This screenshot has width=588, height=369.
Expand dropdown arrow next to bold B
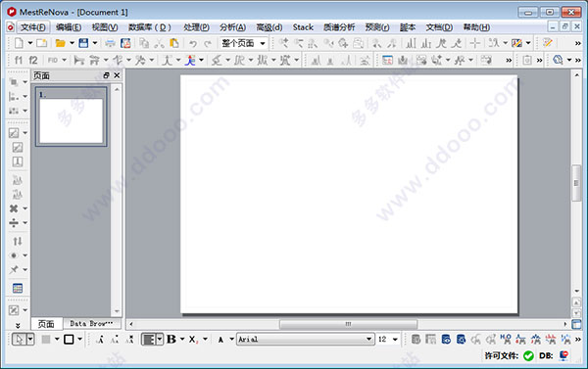tap(182, 339)
